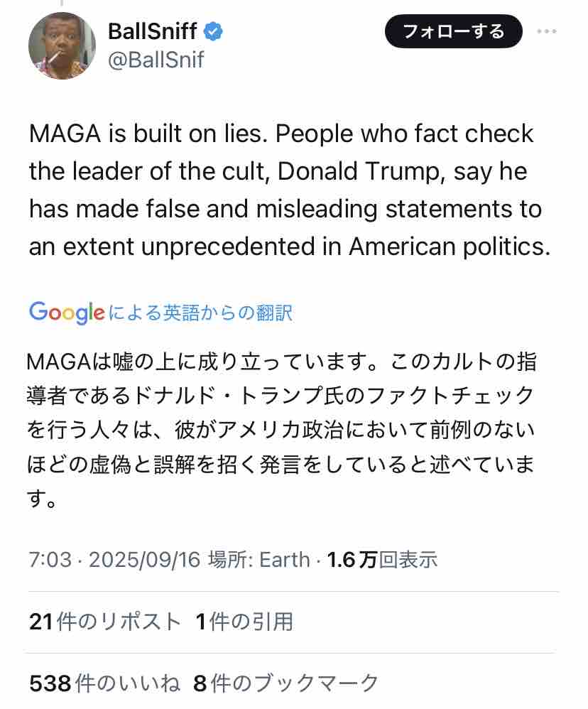The height and width of the screenshot is (709, 588).
Task: Open the BallSniff profile avatar
Action: 62,45
